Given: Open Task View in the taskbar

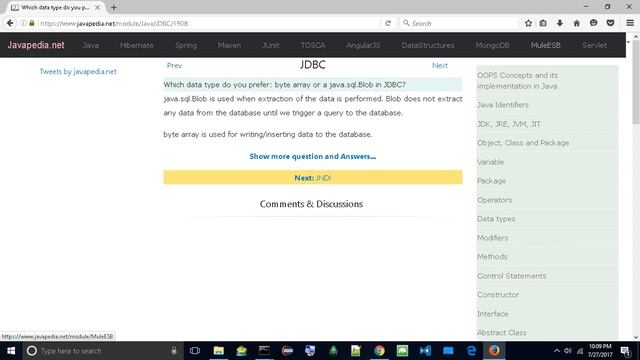Looking at the screenshot, I should 195,351.
